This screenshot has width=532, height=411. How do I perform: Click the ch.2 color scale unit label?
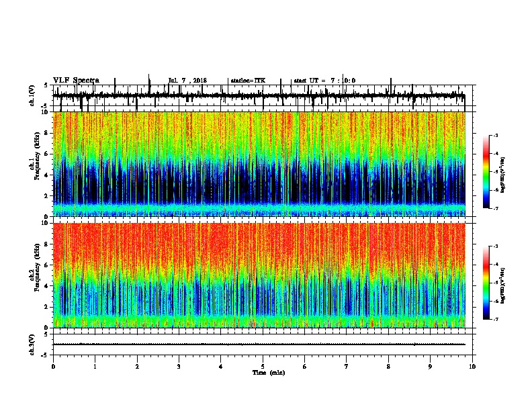coord(503,285)
